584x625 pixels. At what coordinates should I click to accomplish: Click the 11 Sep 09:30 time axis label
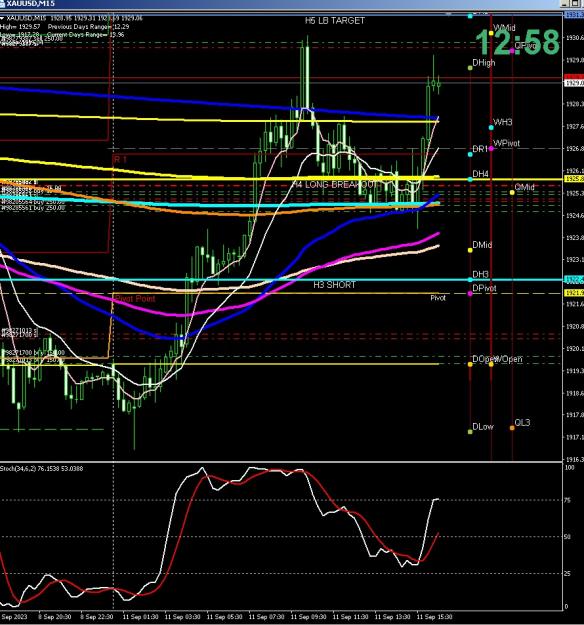tap(309, 617)
